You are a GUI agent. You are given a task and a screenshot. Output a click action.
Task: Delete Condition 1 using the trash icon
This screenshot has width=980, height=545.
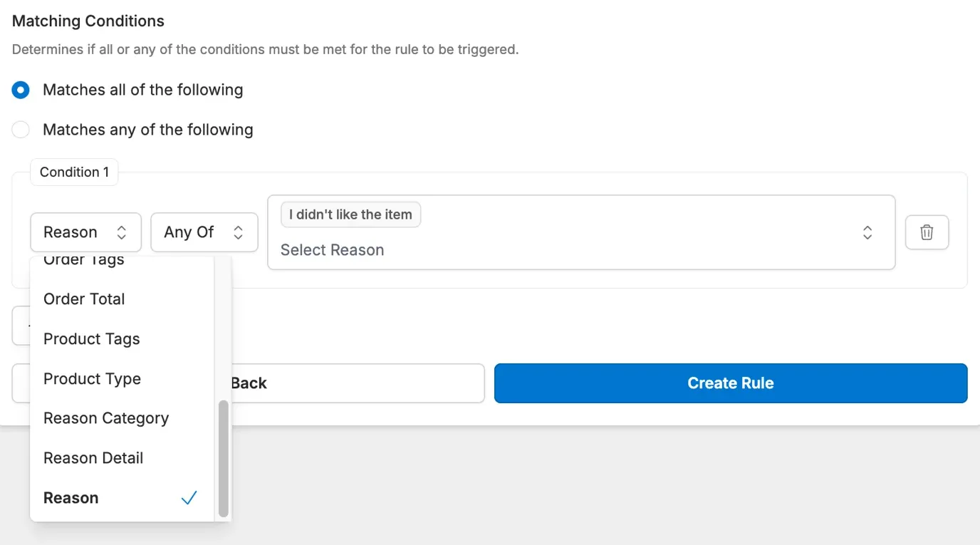(x=927, y=232)
